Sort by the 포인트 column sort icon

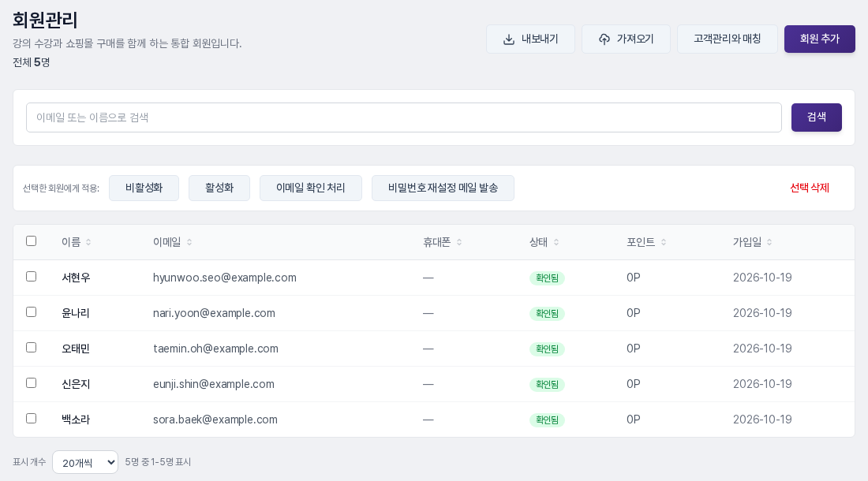point(664,242)
